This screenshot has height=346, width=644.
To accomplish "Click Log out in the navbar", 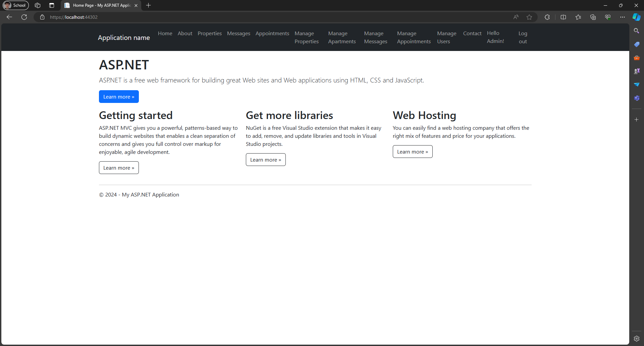I will pyautogui.click(x=523, y=38).
